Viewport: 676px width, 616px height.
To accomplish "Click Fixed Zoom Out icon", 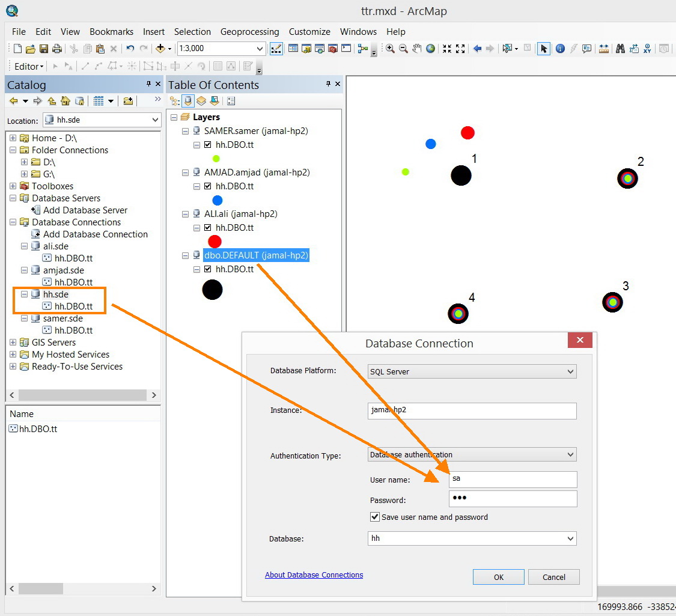I will [x=460, y=49].
